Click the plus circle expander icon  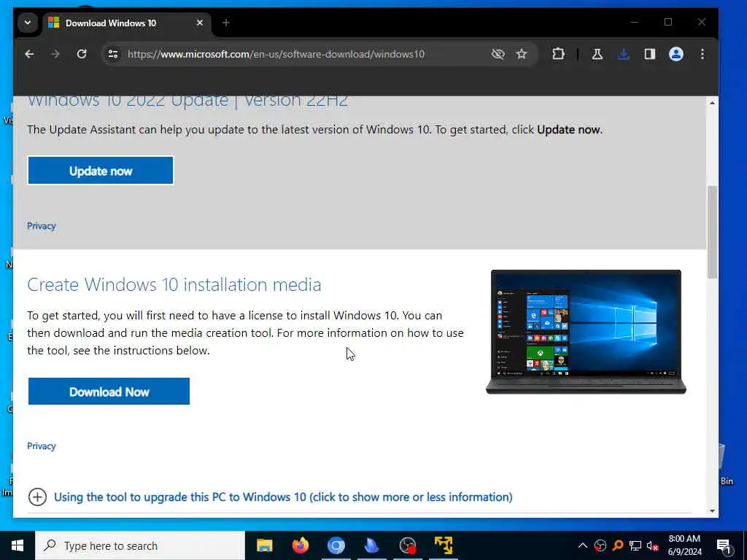pos(37,497)
